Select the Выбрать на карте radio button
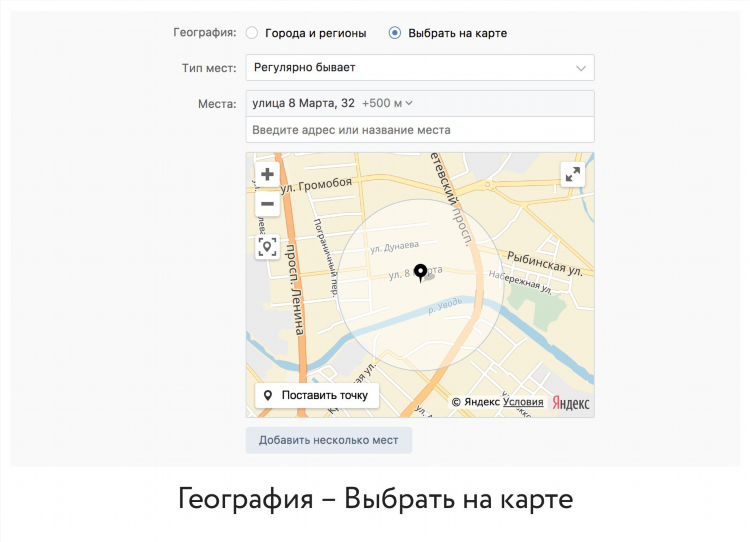Viewport: 750px width, 542px height. pyautogui.click(x=395, y=33)
